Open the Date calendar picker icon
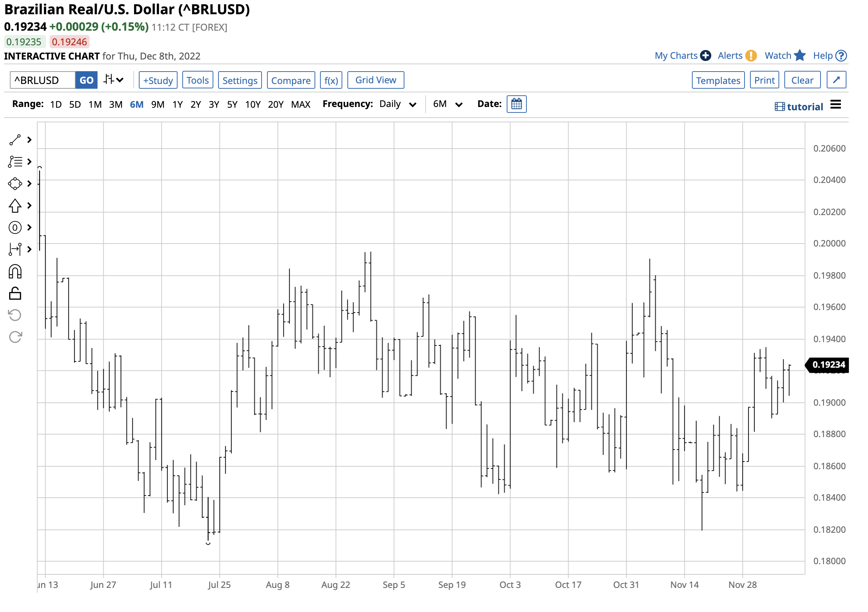Screen dimensions: 868x612 pos(517,104)
